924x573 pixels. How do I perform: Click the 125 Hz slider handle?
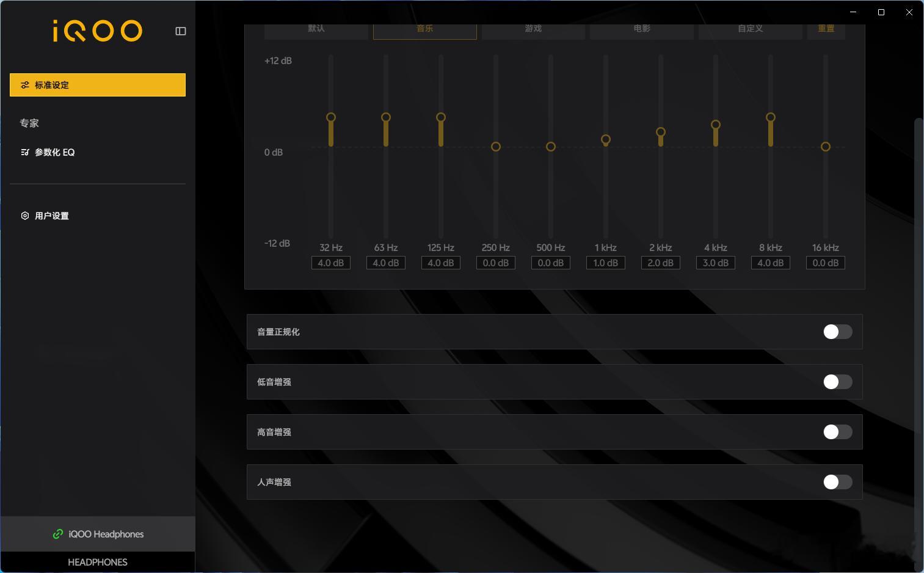[x=441, y=117]
